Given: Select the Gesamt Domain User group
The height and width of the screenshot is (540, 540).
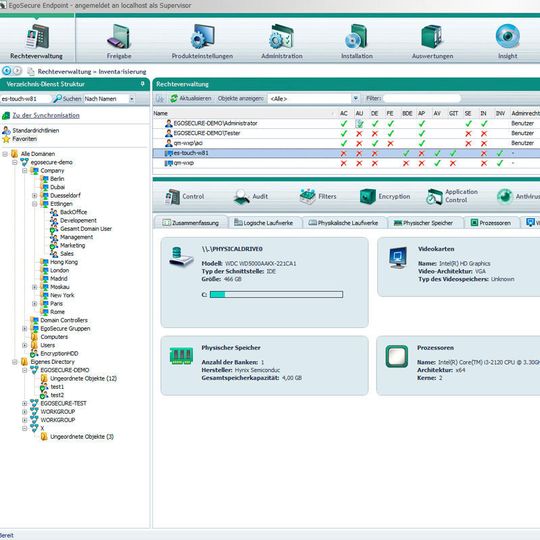Looking at the screenshot, I should [86, 229].
